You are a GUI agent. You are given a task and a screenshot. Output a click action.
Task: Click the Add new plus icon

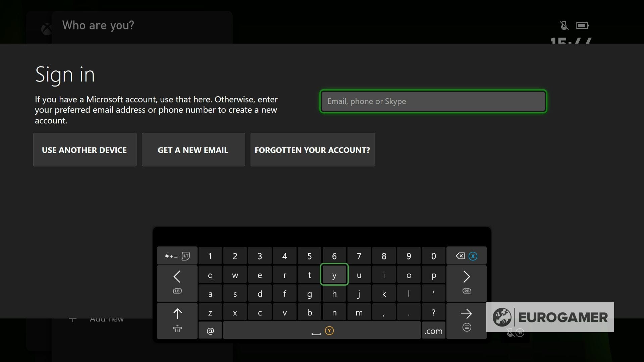(x=74, y=319)
